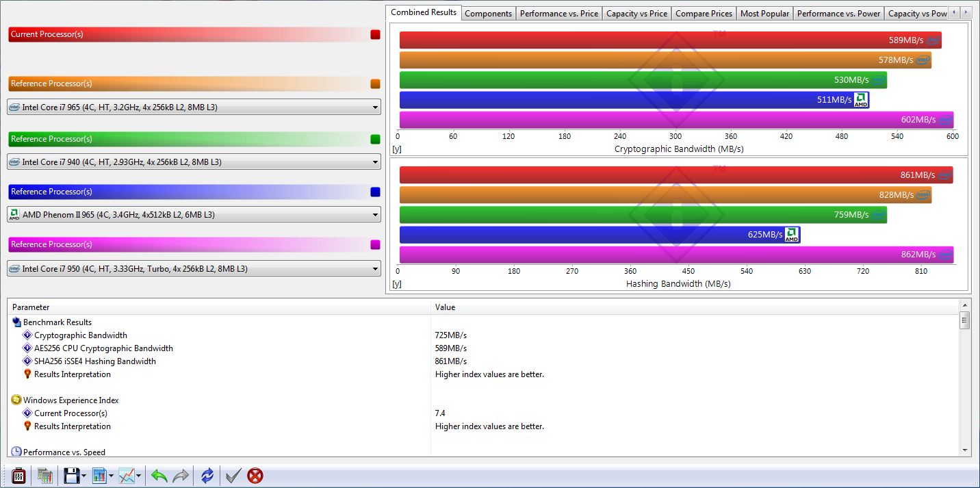Viewport: 980px width, 488px height.
Task: Click tip icon of Results Interpretation under Benchmark Results
Action: [27, 374]
